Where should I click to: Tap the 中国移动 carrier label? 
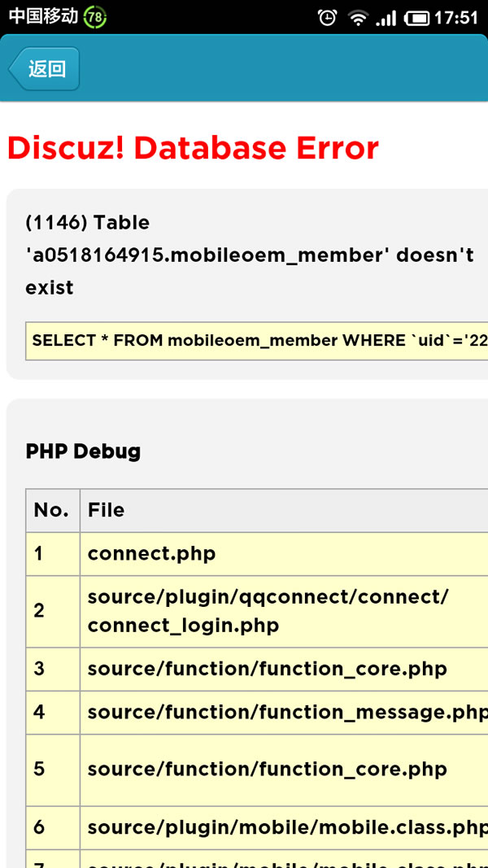click(x=44, y=16)
